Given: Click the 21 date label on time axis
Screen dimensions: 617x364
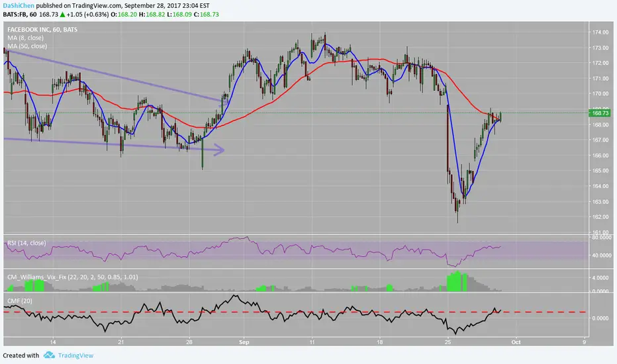Looking at the screenshot, I should point(120,342).
